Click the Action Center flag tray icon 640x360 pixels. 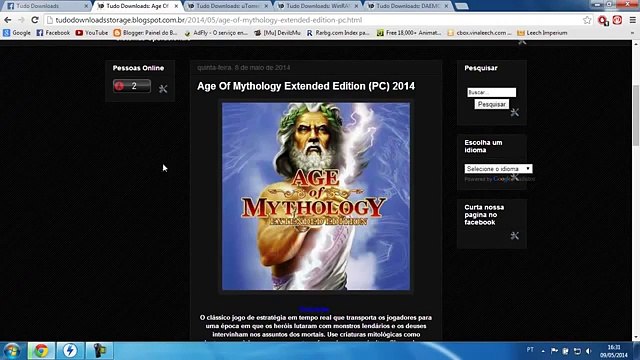(554, 351)
